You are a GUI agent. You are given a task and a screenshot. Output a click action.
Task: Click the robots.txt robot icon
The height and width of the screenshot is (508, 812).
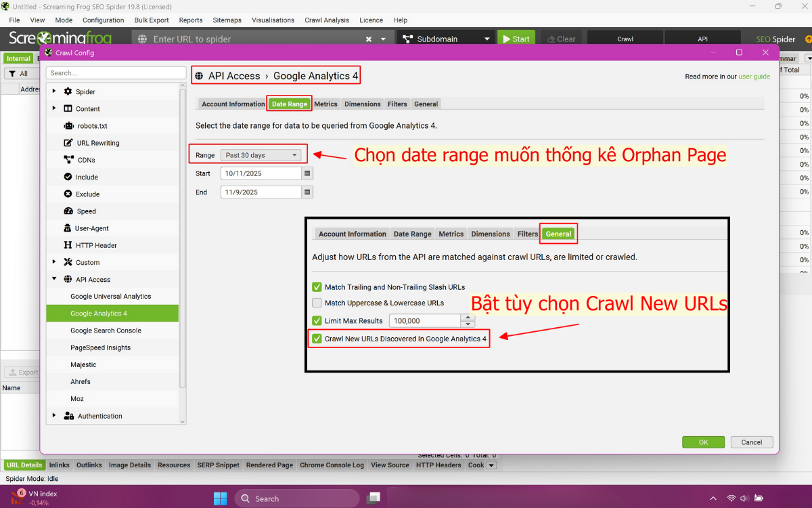click(x=68, y=126)
